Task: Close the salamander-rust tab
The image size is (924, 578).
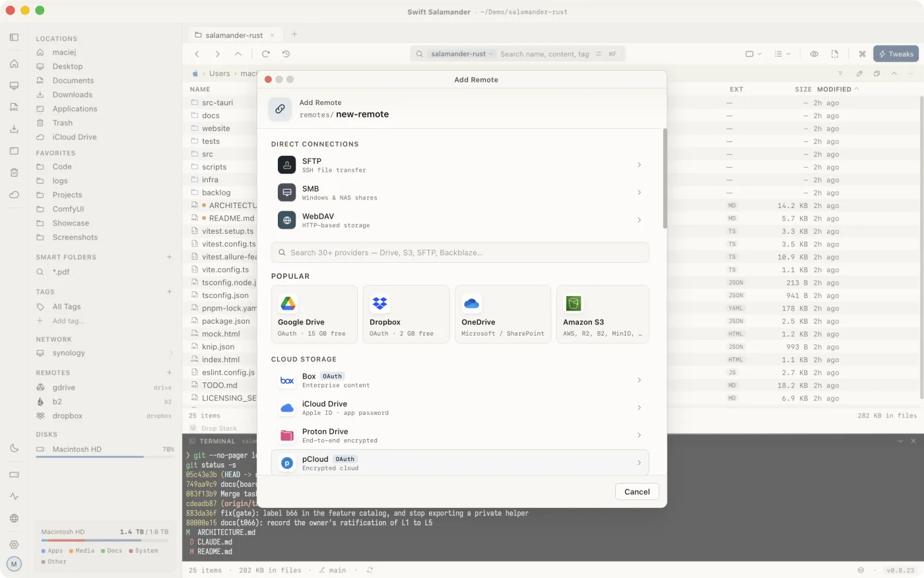Action: click(x=272, y=35)
